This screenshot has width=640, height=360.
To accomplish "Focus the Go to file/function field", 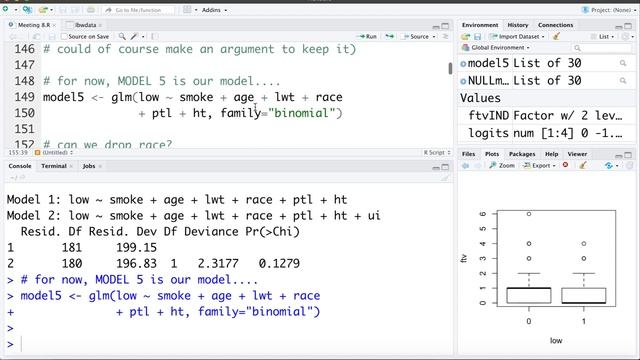I will pyautogui.click(x=138, y=10).
